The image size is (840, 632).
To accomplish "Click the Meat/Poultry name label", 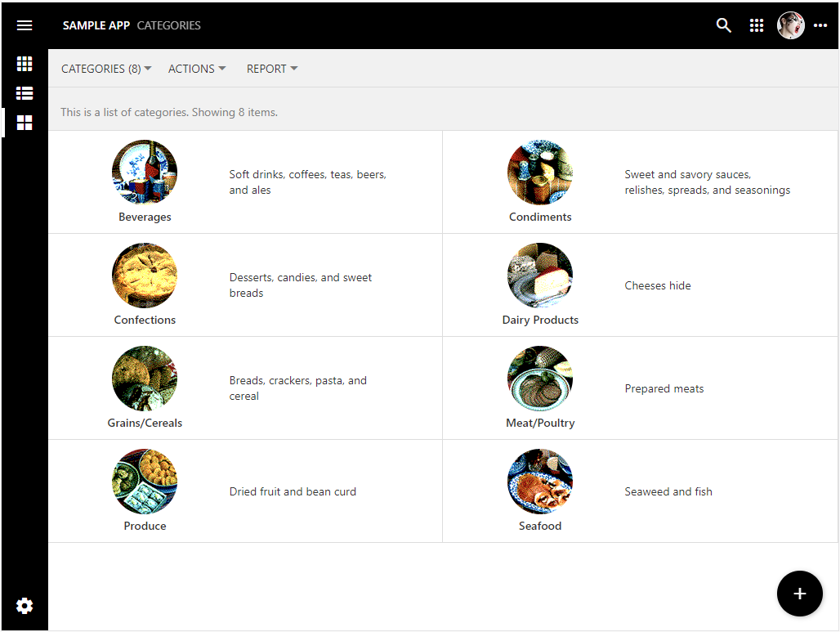I will [x=540, y=423].
